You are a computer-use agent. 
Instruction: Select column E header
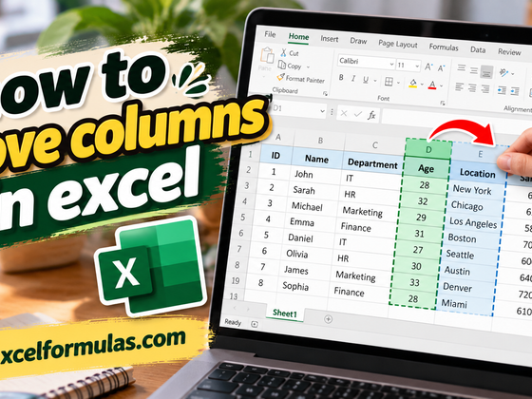coord(480,154)
